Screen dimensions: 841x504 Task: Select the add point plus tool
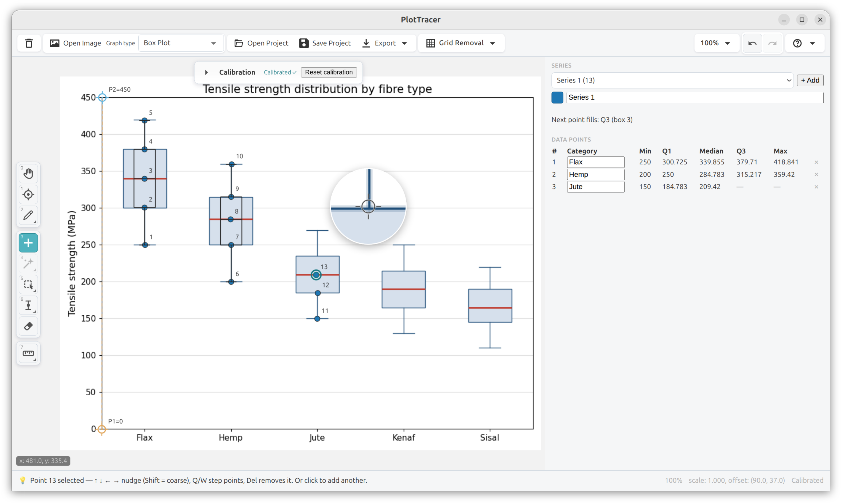click(28, 243)
